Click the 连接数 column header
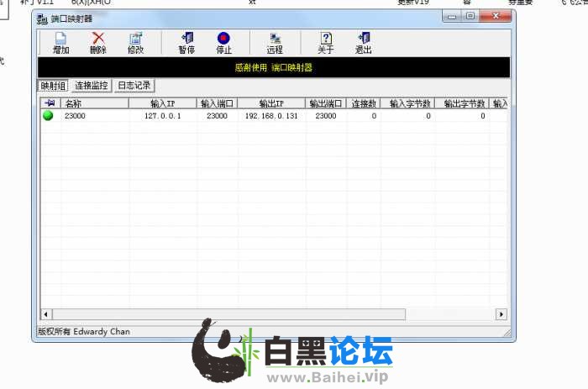This screenshot has height=389, width=588. [363, 103]
